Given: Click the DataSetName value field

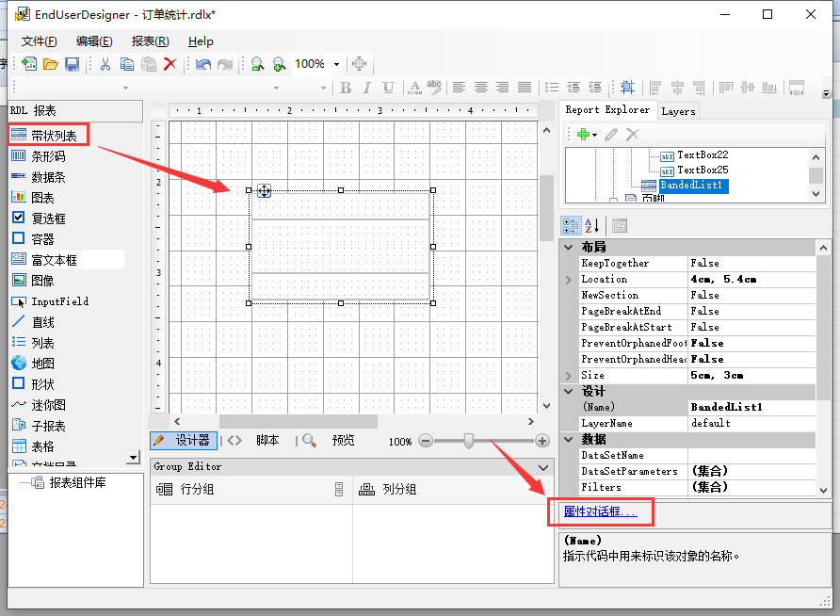Looking at the screenshot, I should point(751,455).
